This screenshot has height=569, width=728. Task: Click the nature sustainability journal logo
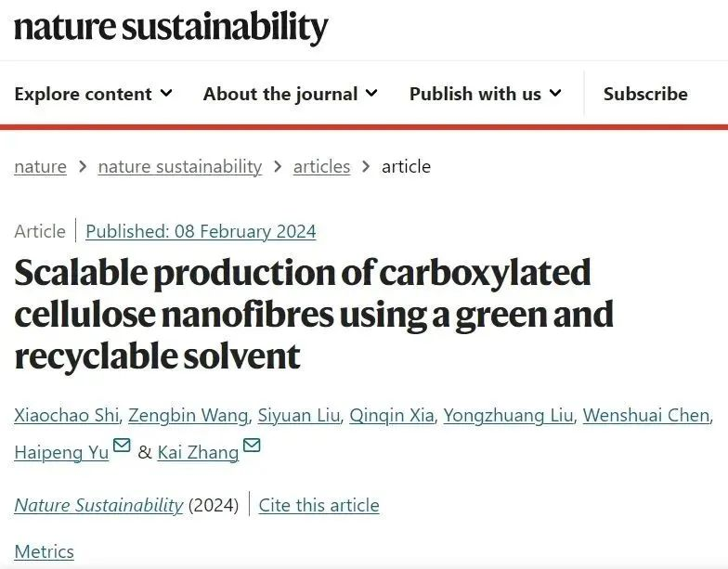(171, 28)
